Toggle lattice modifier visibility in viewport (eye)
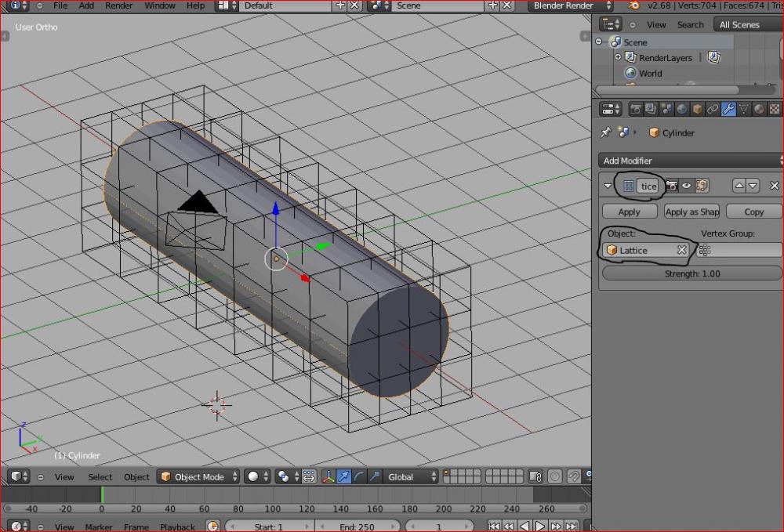Image resolution: width=784 pixels, height=532 pixels. 687,186
